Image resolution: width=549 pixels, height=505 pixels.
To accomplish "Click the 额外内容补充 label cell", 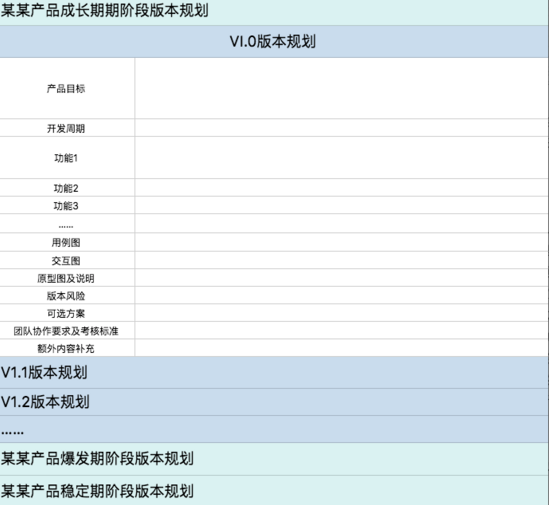I will (67, 348).
